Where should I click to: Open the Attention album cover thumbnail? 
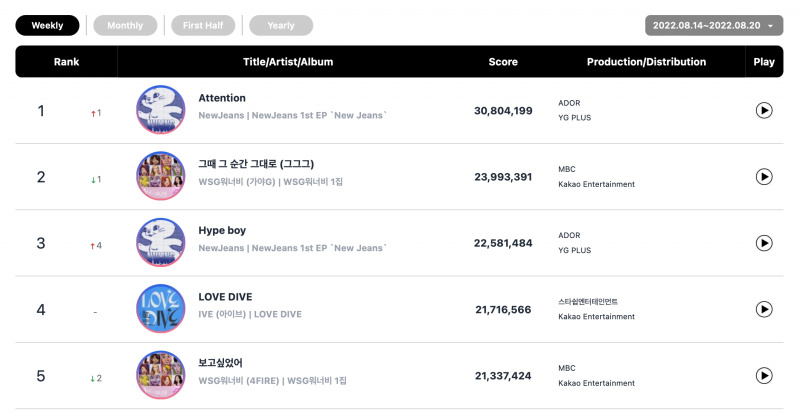(161, 110)
